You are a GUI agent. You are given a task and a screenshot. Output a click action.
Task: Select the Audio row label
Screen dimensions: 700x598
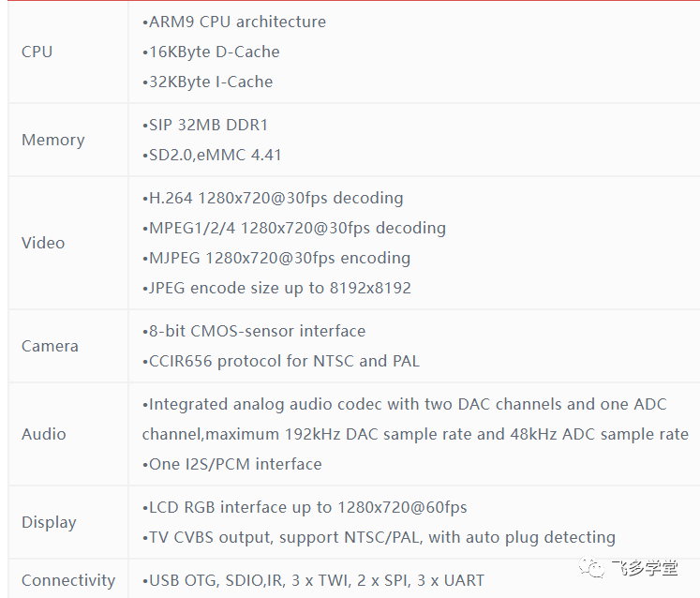point(44,434)
